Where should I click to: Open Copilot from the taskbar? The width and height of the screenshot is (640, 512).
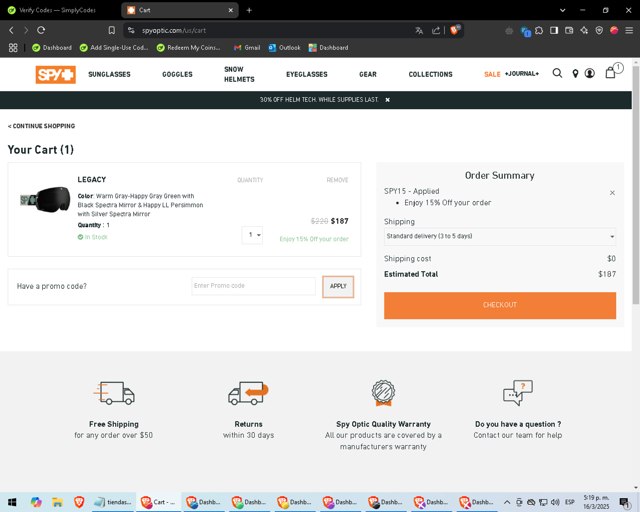tap(36, 502)
